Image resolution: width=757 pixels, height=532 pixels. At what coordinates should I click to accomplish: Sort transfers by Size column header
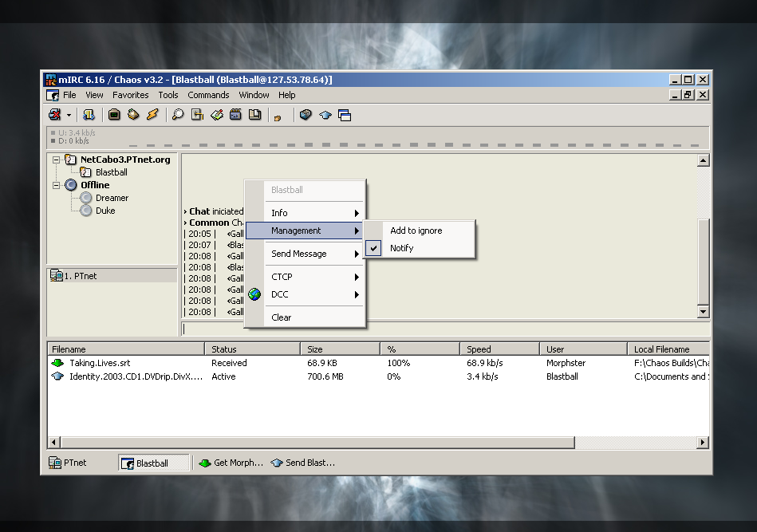point(341,349)
